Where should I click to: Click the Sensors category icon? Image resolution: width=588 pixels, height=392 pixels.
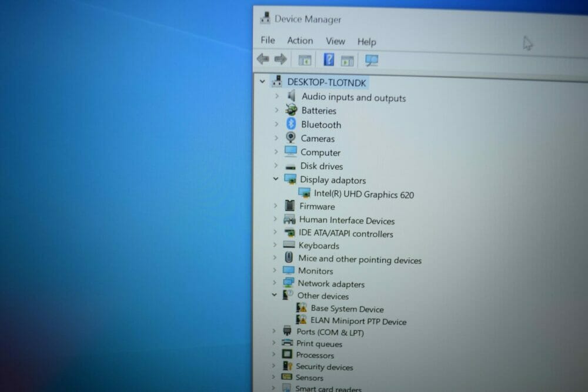pos(286,377)
